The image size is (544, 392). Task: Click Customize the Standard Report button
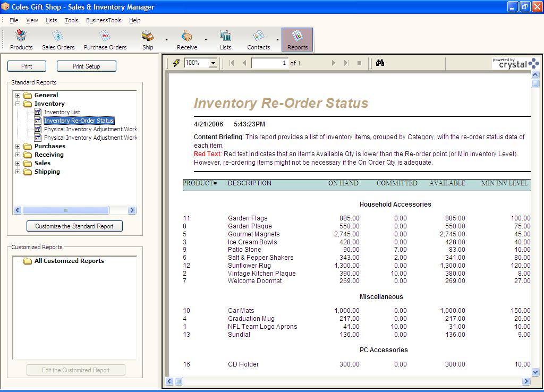pyautogui.click(x=74, y=226)
